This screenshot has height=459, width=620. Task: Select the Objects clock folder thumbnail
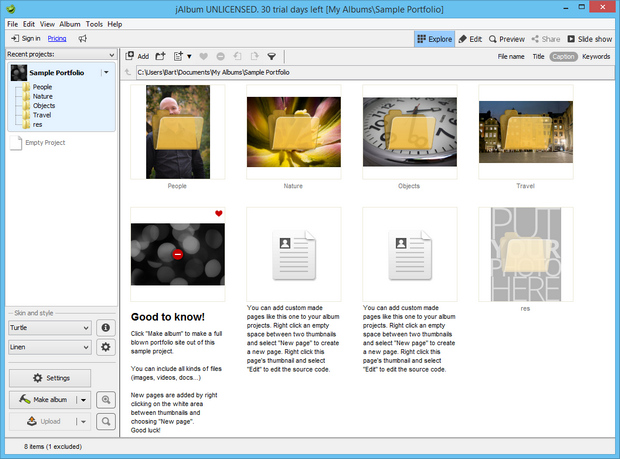click(x=410, y=132)
